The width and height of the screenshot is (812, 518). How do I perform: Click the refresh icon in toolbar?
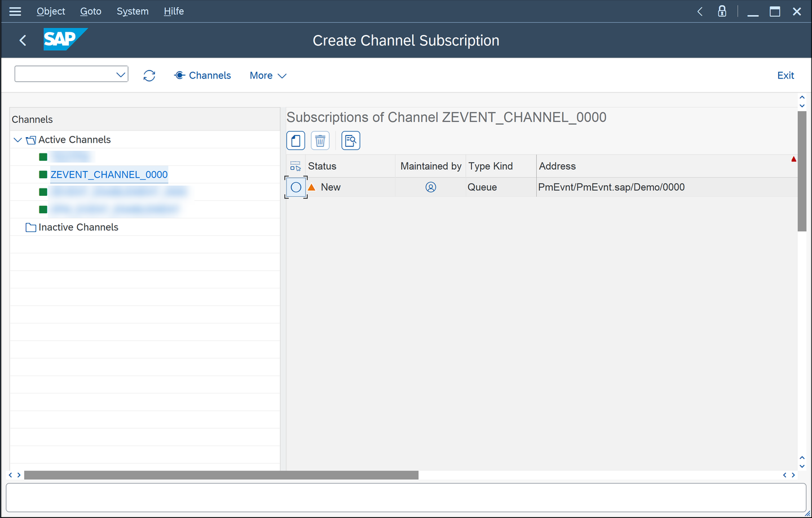(149, 76)
